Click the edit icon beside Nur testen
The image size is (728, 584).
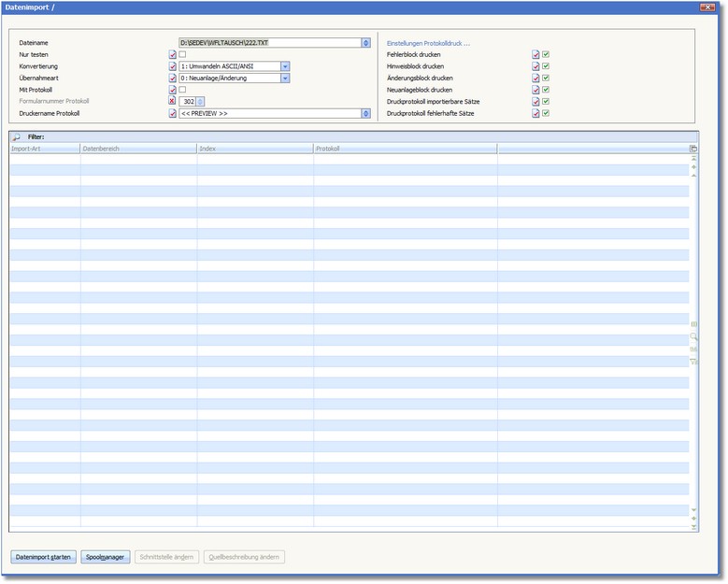(x=172, y=55)
